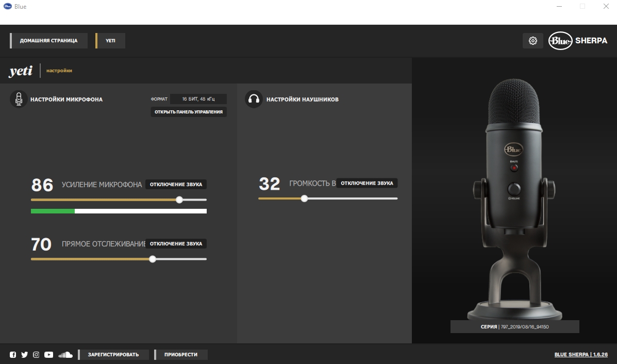617x364 pixels.
Task: Open the Instagram social icon
Action: pyautogui.click(x=36, y=355)
